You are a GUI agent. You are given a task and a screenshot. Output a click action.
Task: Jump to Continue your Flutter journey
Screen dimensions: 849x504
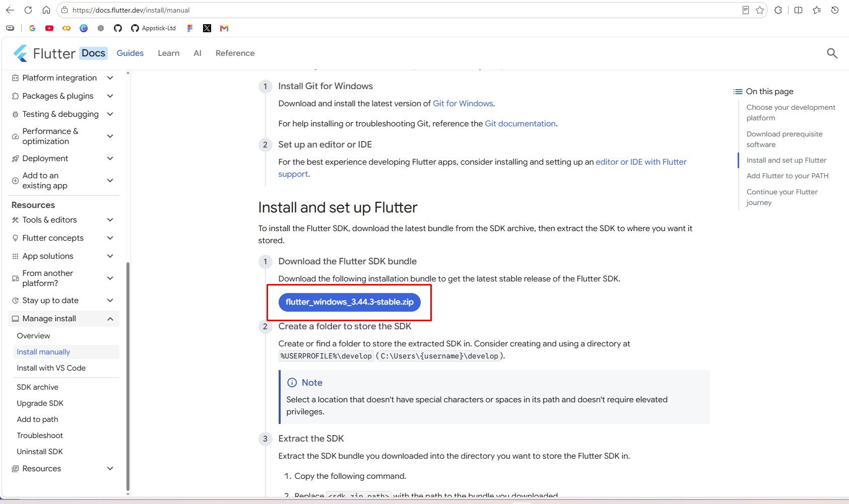(x=782, y=197)
